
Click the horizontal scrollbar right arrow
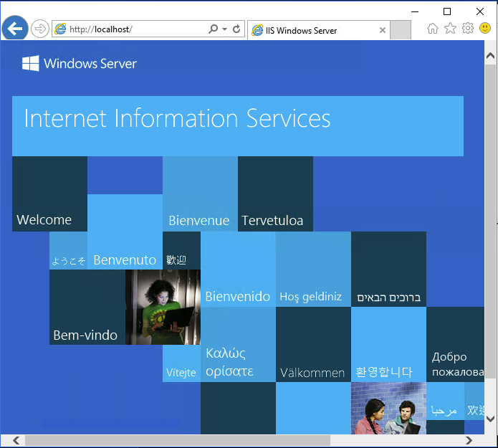469,440
